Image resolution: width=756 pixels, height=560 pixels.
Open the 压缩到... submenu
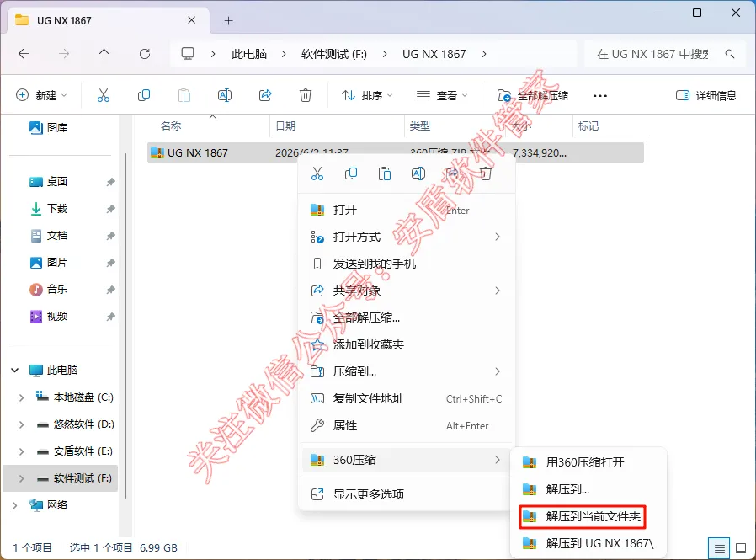[407, 372]
